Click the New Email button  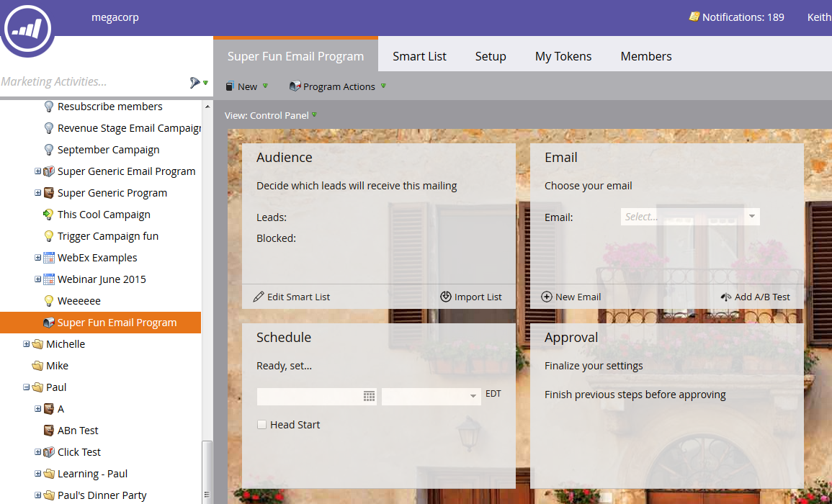point(571,297)
